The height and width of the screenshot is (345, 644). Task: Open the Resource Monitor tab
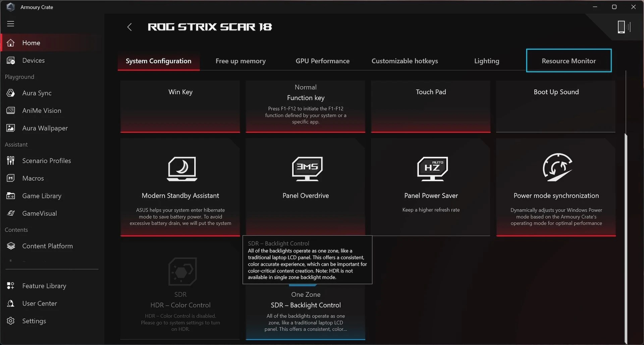(x=569, y=61)
